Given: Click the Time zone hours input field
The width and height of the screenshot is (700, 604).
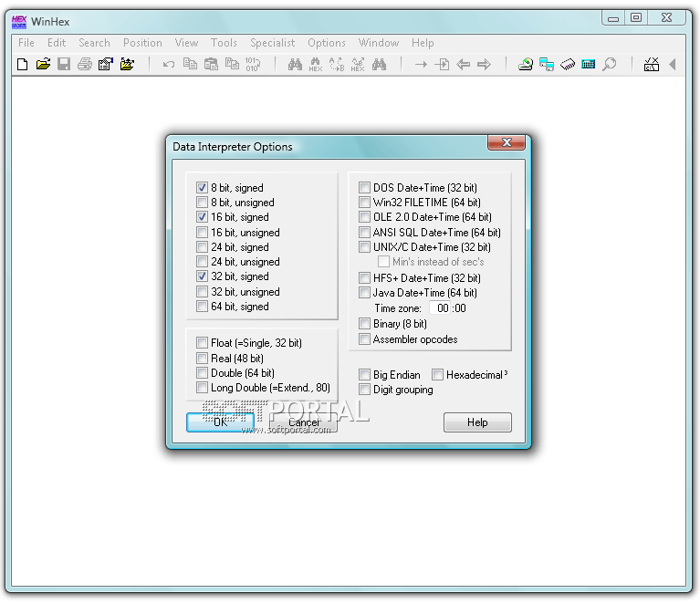Looking at the screenshot, I should click(x=441, y=308).
